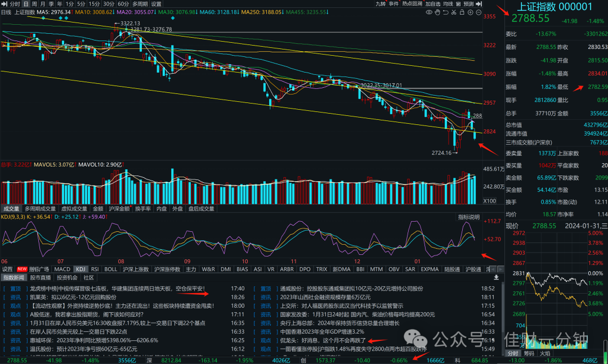Toggle the 均线 moving average lines

[x=448, y=4]
